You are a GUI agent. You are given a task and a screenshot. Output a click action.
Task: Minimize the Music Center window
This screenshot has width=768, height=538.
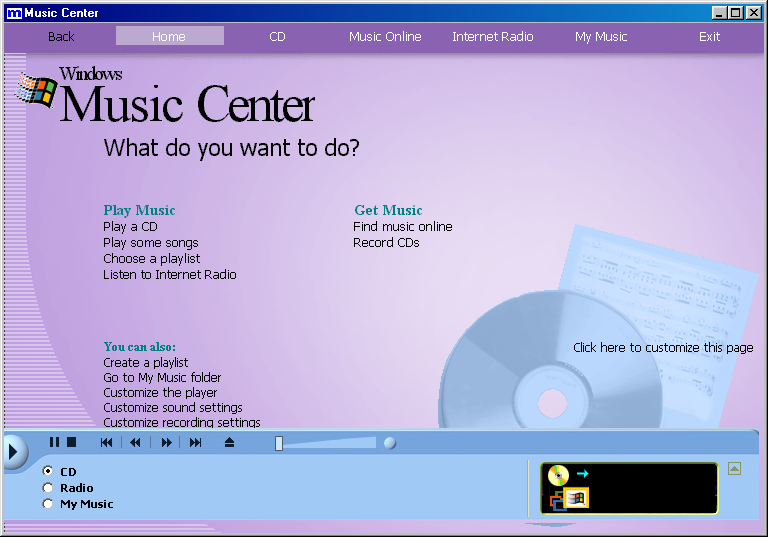pos(719,13)
